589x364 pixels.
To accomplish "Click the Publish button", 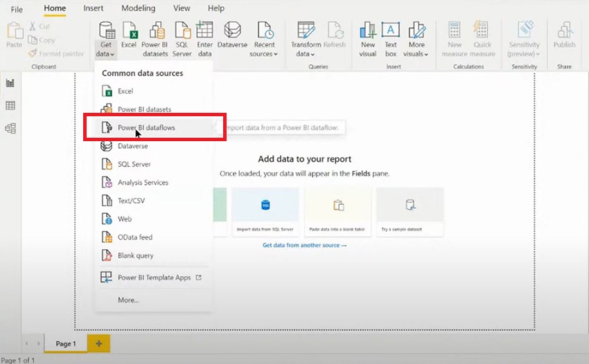I will click(x=564, y=35).
